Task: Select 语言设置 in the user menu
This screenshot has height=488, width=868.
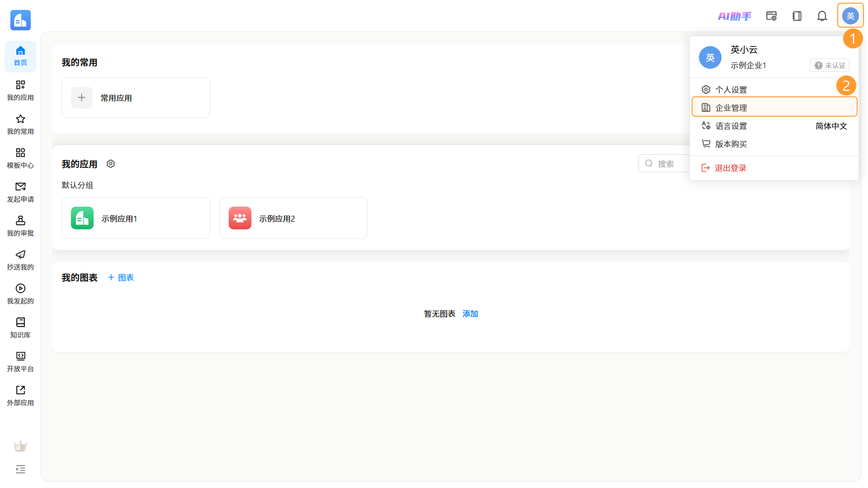Action: (774, 126)
